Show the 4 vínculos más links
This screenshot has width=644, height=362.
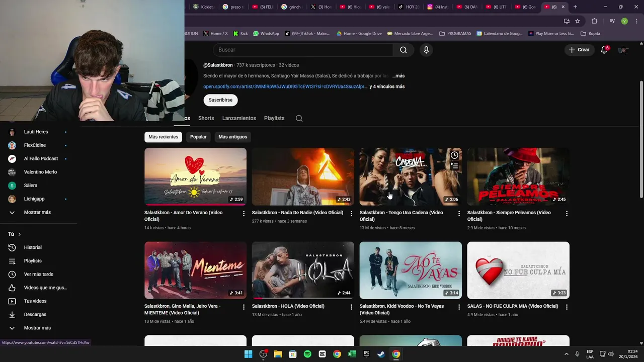[387, 86]
